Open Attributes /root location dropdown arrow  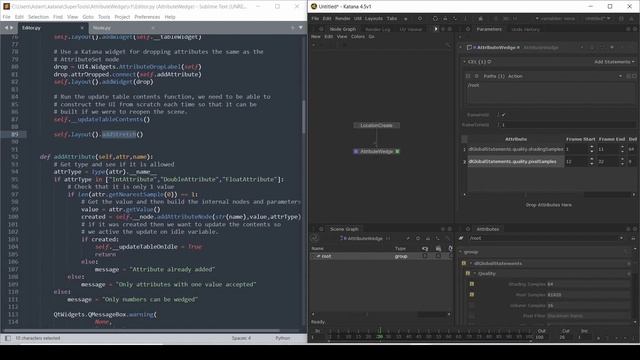[621, 238]
